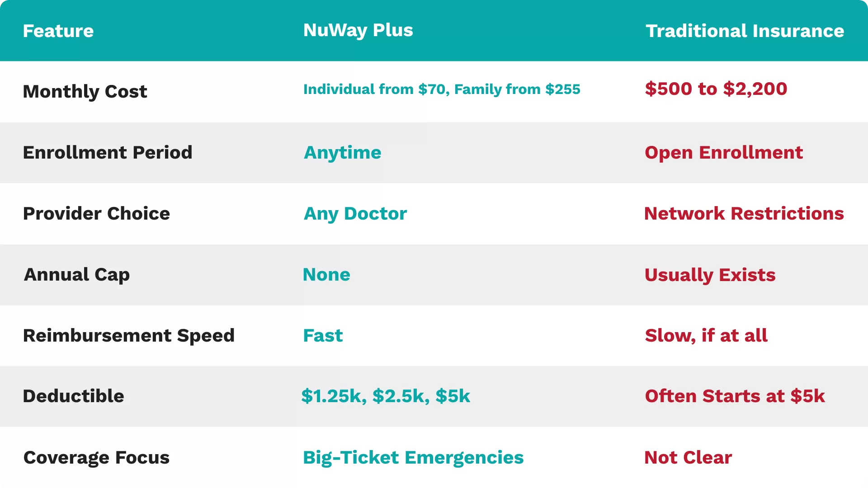868x488 pixels.
Task: Select the 'Anytime' enrollment value
Action: [x=342, y=152]
